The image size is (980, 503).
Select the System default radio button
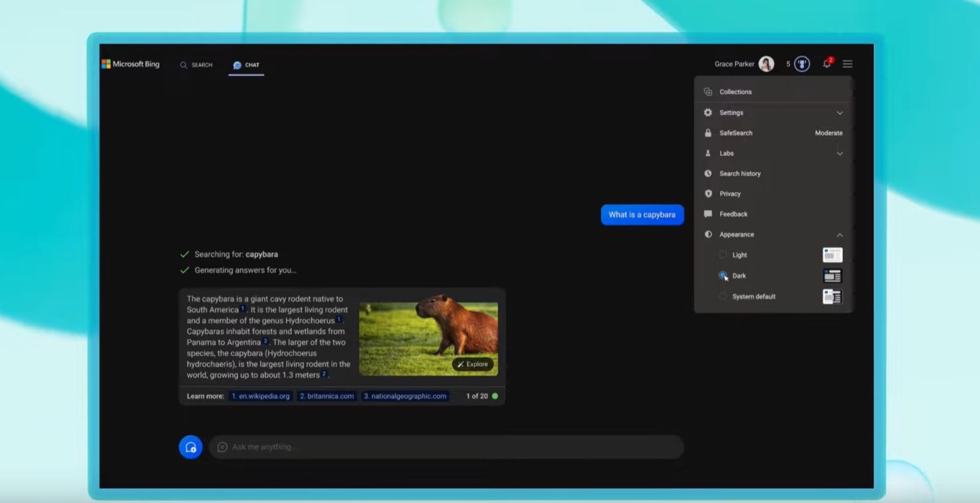pos(723,297)
